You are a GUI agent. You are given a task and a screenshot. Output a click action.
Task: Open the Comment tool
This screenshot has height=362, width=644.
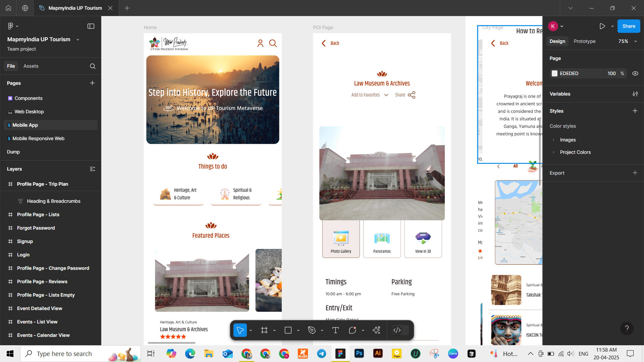point(352,330)
